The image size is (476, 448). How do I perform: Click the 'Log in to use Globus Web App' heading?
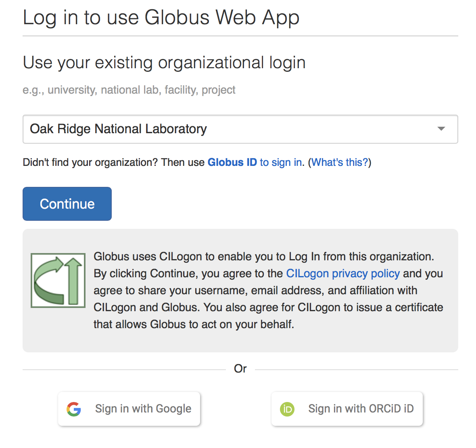click(161, 17)
